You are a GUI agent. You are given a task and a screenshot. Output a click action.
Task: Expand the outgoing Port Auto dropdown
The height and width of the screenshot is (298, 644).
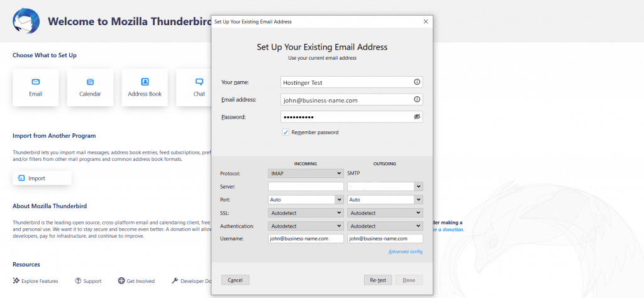click(x=385, y=200)
